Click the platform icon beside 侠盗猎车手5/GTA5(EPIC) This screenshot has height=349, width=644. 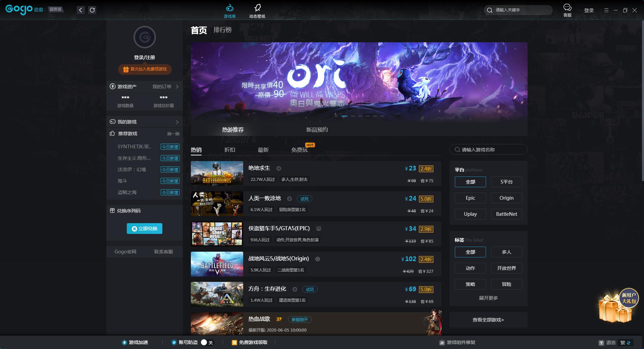click(319, 229)
